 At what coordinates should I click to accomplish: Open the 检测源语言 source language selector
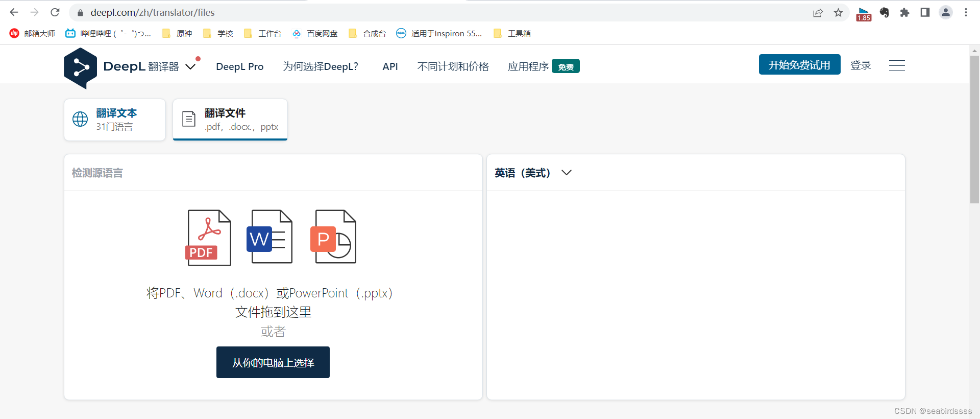97,173
